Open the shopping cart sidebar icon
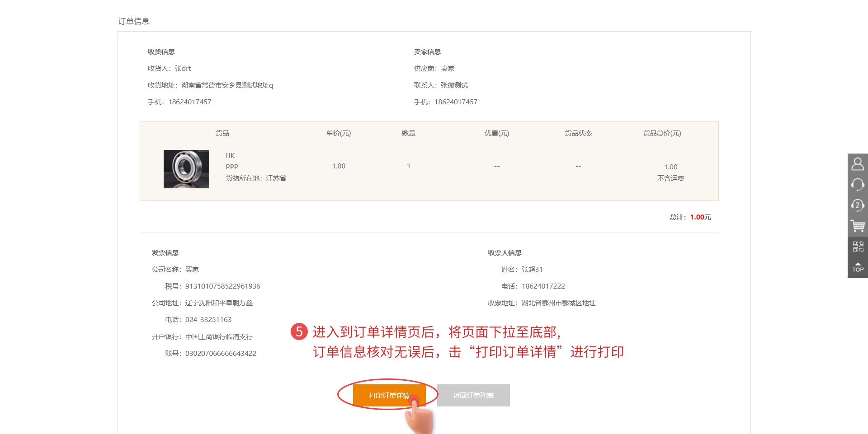Screen dimensions: 868x434 [x=858, y=226]
